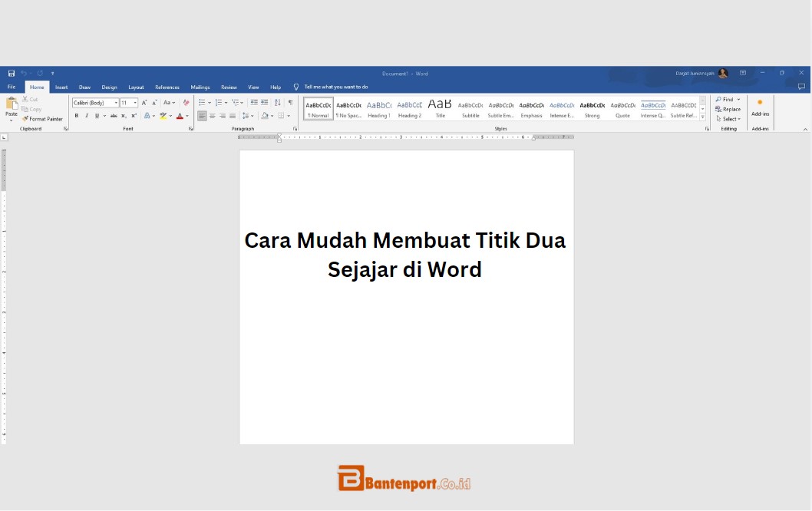
Task: Show paragraph marks with Show/Hide button
Action: (x=290, y=102)
